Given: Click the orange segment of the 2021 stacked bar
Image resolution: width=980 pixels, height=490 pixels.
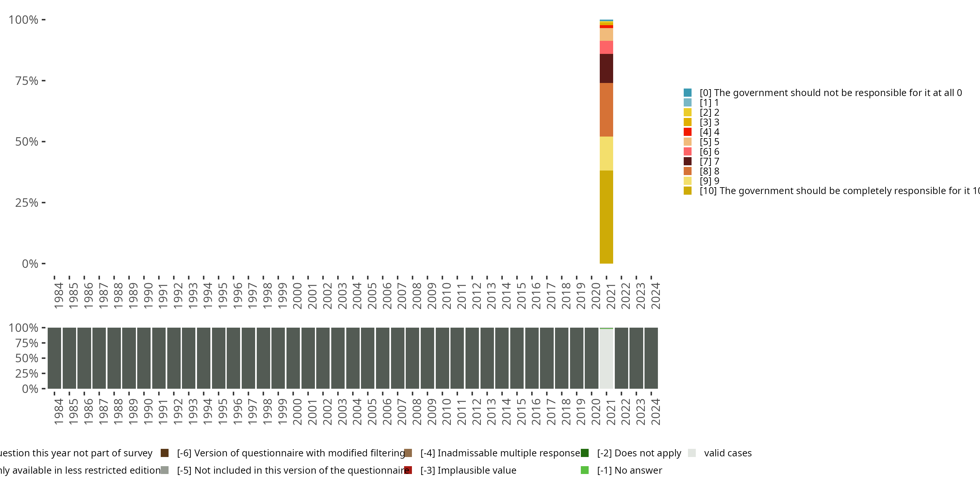Looking at the screenshot, I should click(x=606, y=109).
